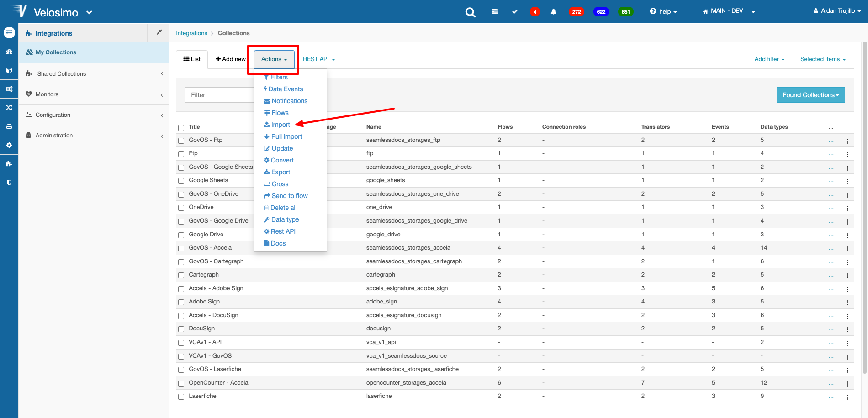This screenshot has width=868, height=418.
Task: Check the OpenCounter - Accela row checkbox
Action: click(x=181, y=384)
